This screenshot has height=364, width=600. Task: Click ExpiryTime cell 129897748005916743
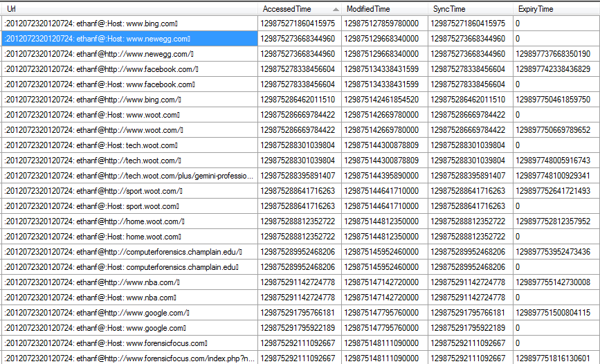point(556,161)
